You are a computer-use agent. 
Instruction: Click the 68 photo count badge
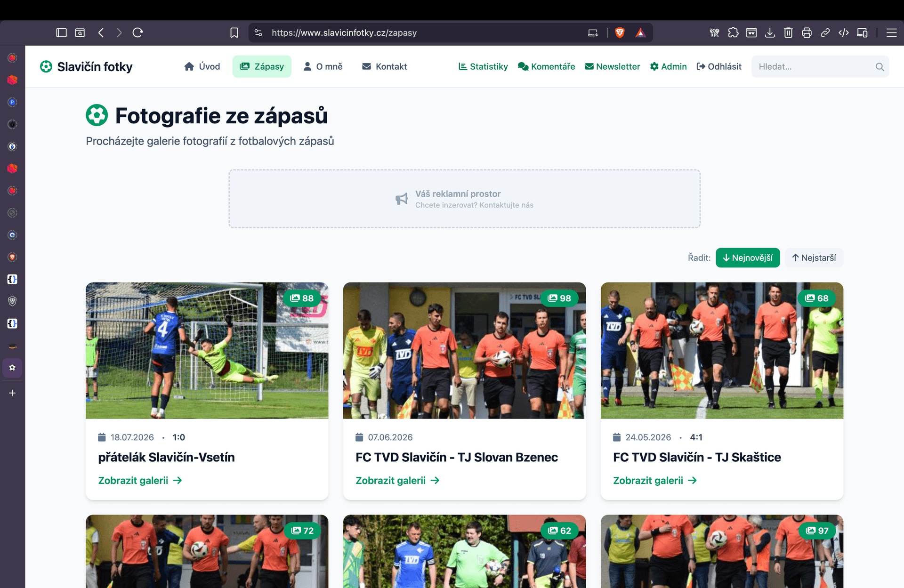tap(817, 298)
